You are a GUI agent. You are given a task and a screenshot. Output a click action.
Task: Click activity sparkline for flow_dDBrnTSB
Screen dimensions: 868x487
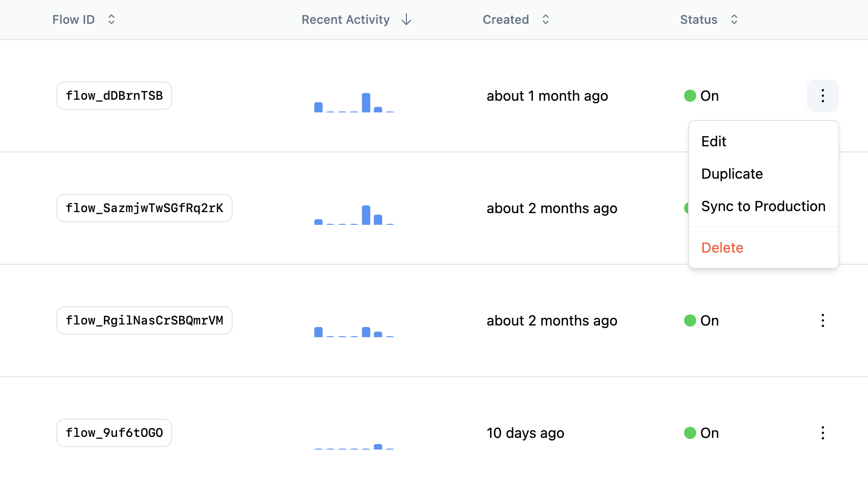pyautogui.click(x=354, y=102)
